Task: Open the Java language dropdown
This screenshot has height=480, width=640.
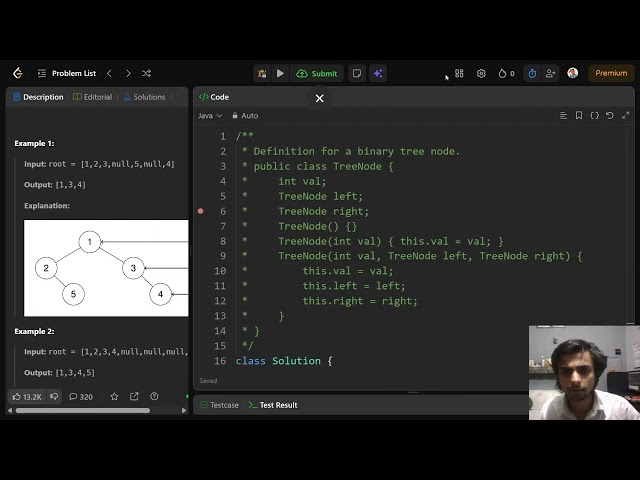Action: tap(210, 116)
